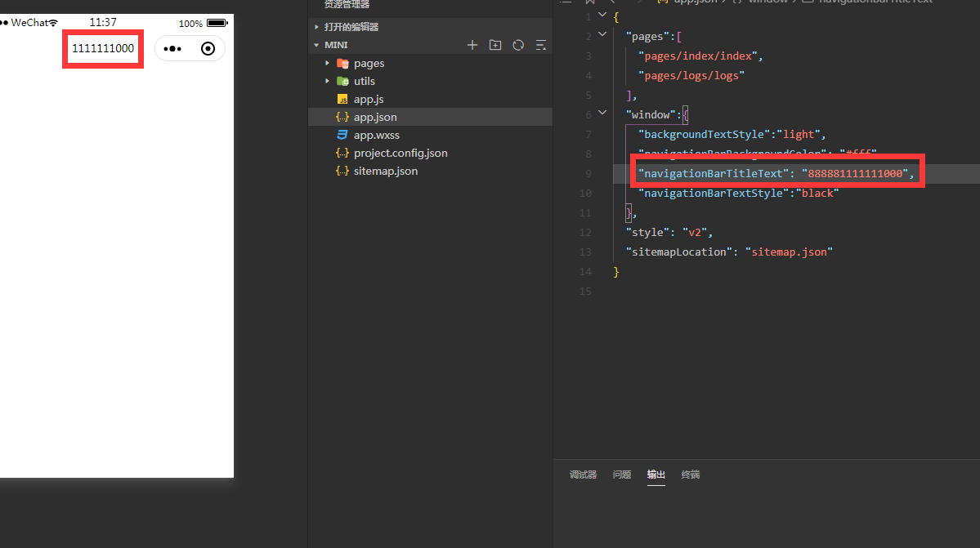
Task: Click the project.config.json braces icon
Action: coord(342,153)
